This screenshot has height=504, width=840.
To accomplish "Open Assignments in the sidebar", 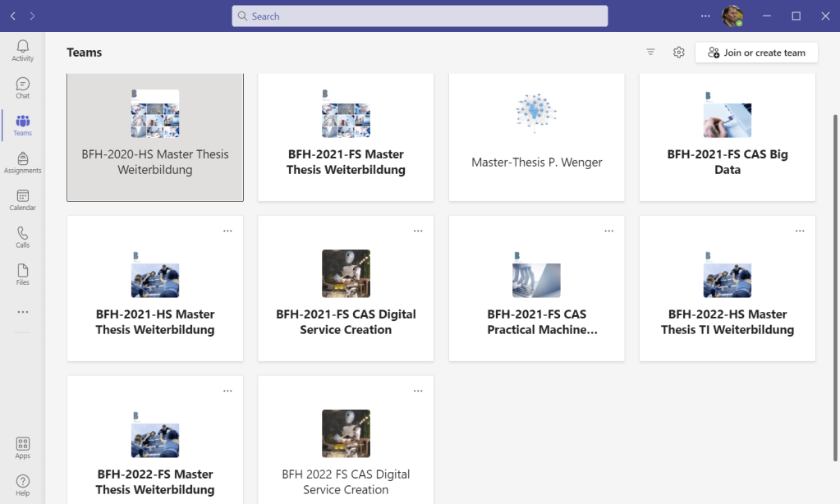I will point(22,163).
